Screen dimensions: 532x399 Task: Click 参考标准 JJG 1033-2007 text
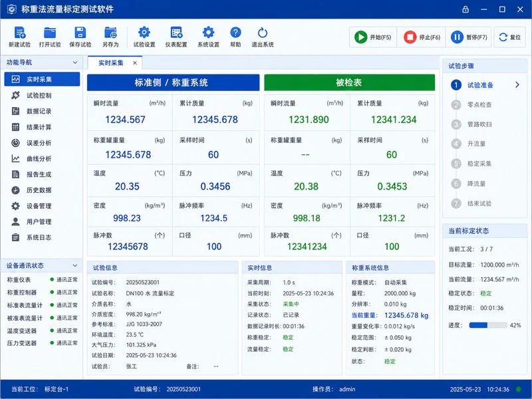pyautogui.click(x=144, y=324)
